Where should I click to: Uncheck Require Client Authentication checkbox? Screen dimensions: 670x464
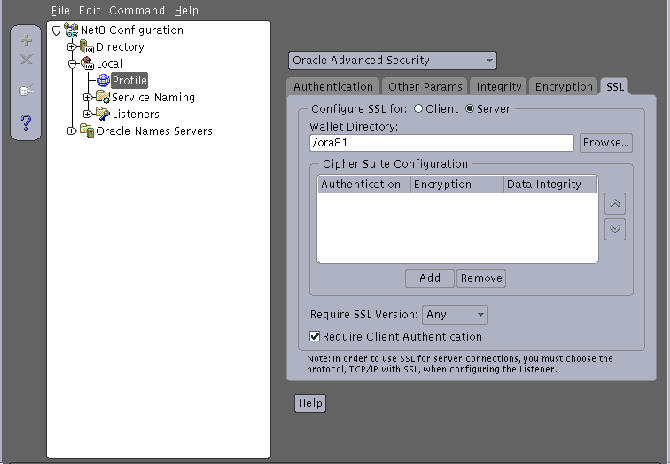[x=314, y=337]
